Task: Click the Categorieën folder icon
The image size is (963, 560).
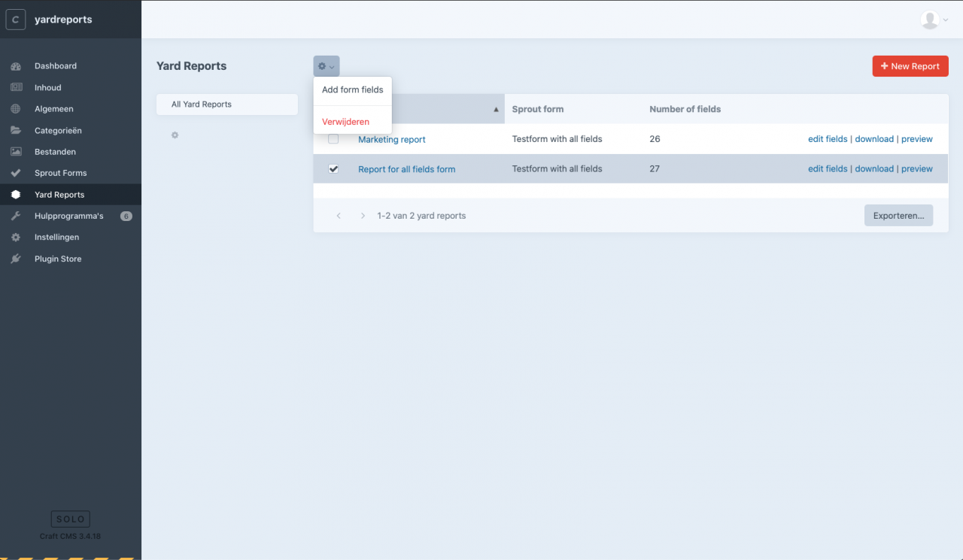Action: click(x=16, y=130)
